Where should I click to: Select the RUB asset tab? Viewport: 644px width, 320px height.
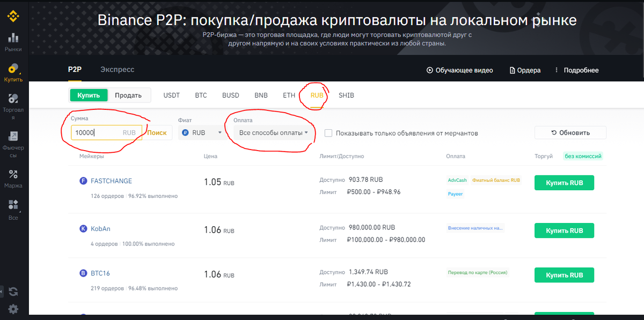(317, 95)
